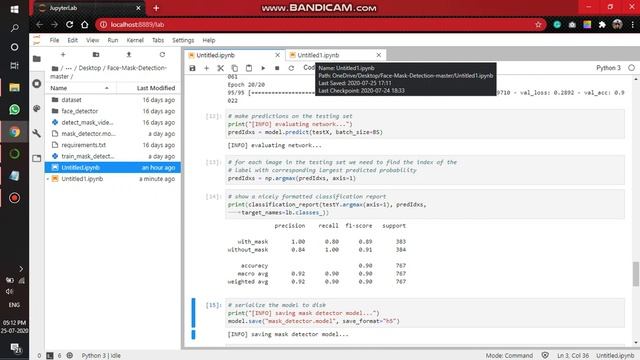The height and width of the screenshot is (360, 640).
Task: Open the View menu
Action: click(x=93, y=40)
